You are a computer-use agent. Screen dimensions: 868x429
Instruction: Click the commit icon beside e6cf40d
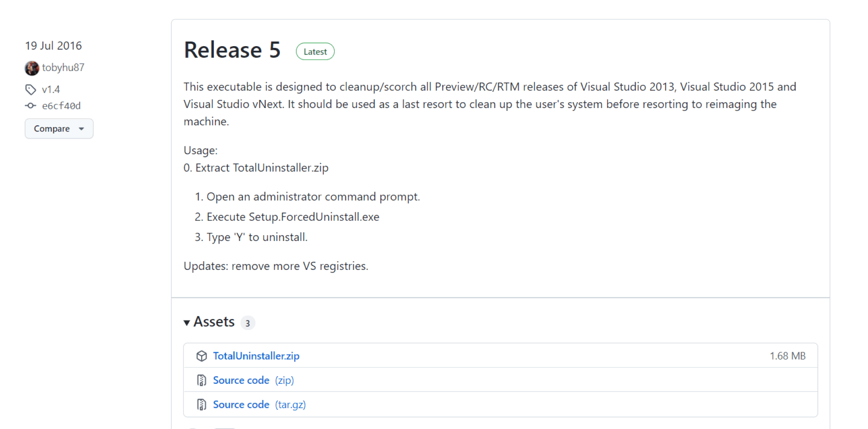coord(30,106)
